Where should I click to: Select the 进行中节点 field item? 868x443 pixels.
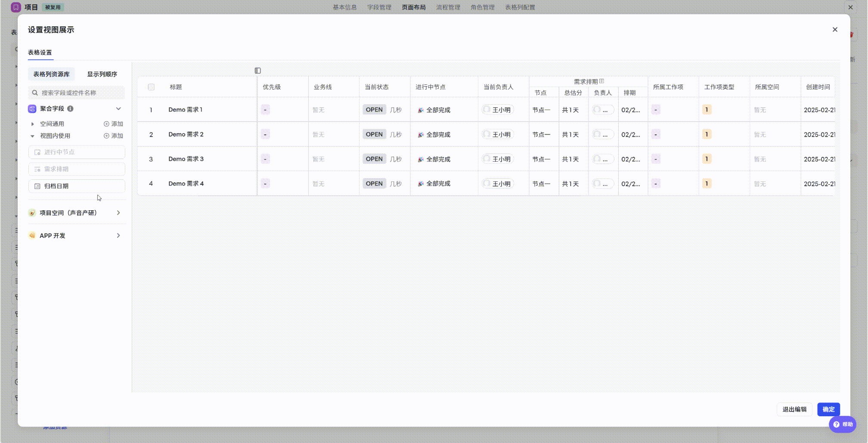click(77, 152)
